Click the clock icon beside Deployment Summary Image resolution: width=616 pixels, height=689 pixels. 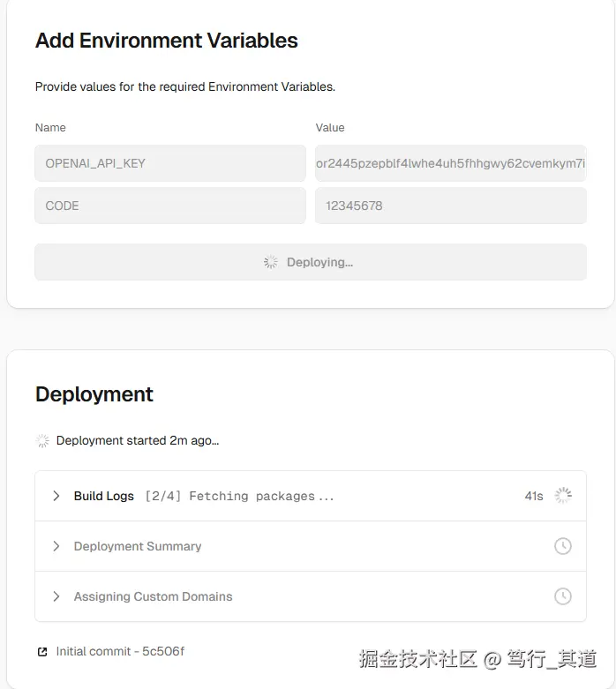(563, 546)
